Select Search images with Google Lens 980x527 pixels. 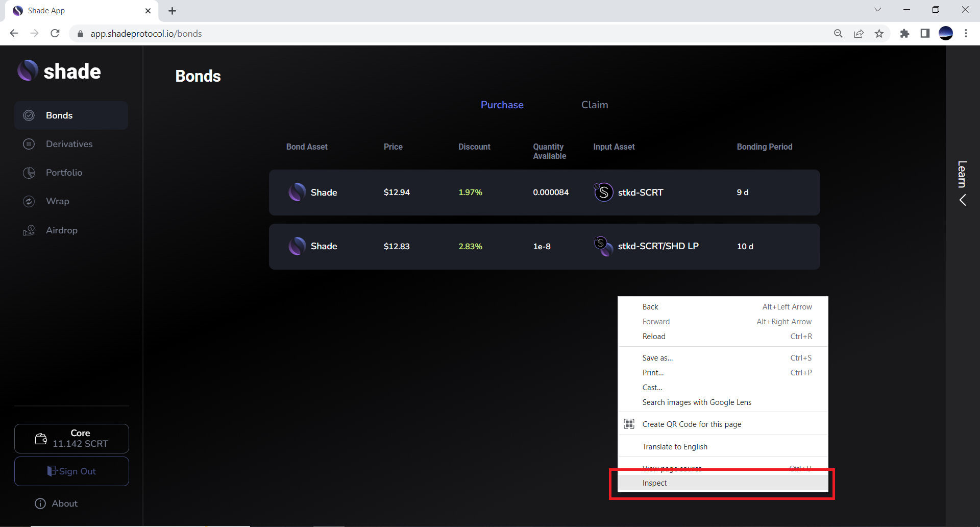point(723,402)
